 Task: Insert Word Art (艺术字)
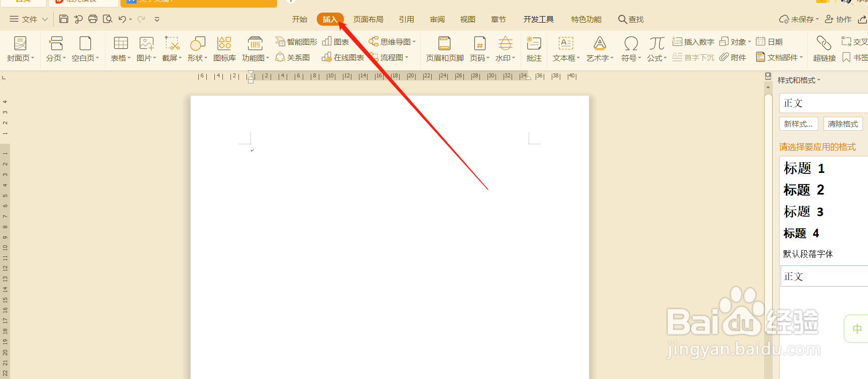click(x=599, y=49)
